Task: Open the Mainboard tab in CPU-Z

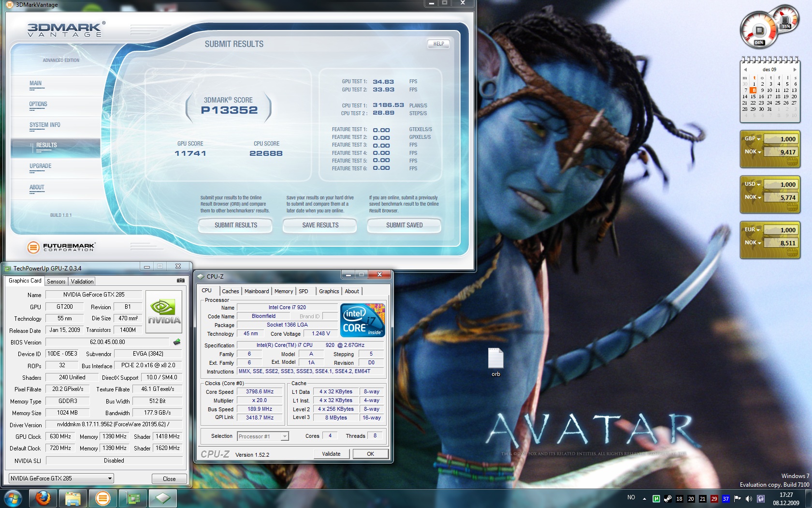Action: coord(257,291)
